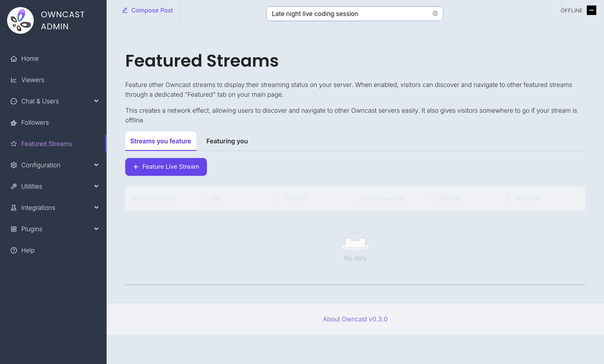Switch to the Featuring you tab
This screenshot has height=364, width=604.
tap(227, 141)
